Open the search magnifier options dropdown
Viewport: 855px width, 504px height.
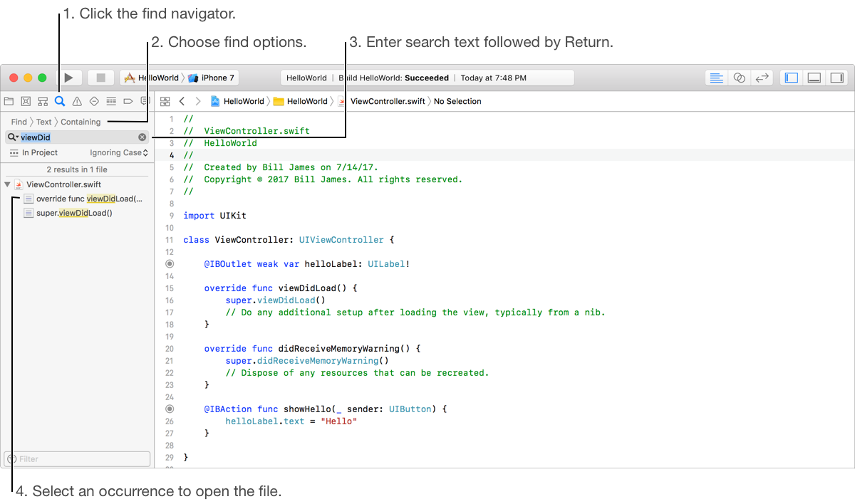[x=13, y=137]
